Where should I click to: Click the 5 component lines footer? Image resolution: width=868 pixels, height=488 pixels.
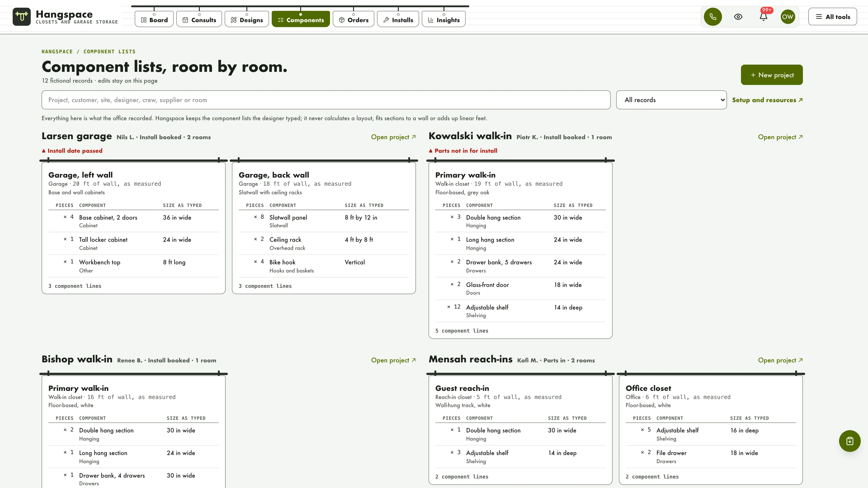(461, 331)
